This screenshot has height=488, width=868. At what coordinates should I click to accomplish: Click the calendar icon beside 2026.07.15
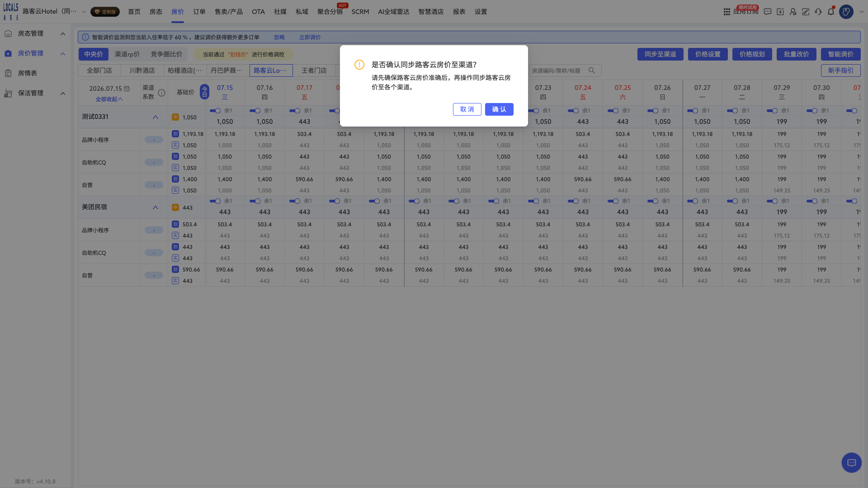127,89
